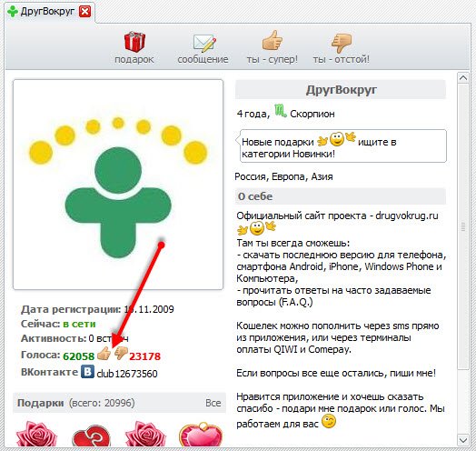Viewport: 476px width, 451px height.
Task: Open the club12673560 VKontakte link
Action: [127, 374]
